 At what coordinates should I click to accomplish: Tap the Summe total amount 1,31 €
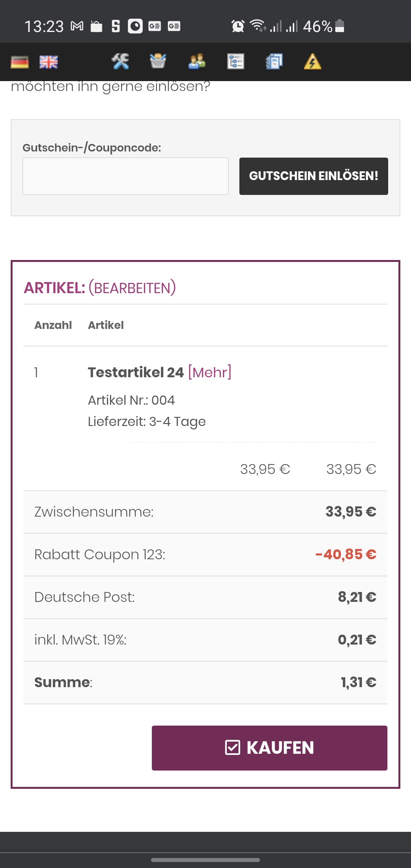(358, 682)
